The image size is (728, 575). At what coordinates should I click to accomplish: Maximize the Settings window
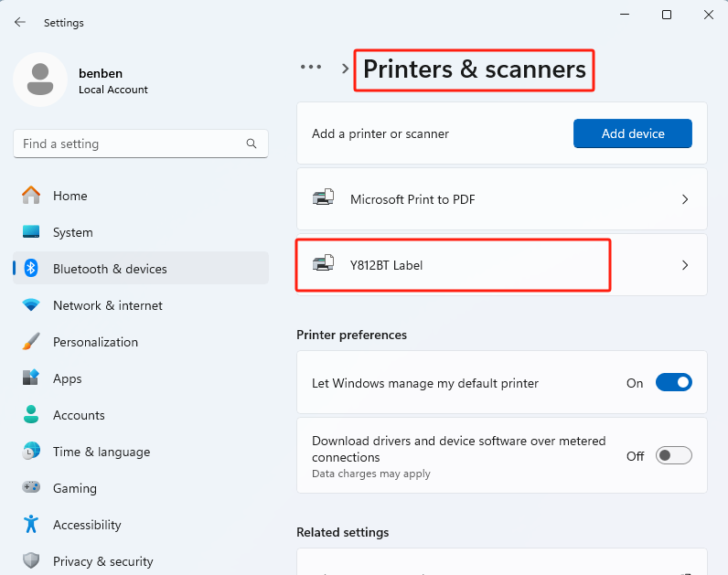(666, 15)
